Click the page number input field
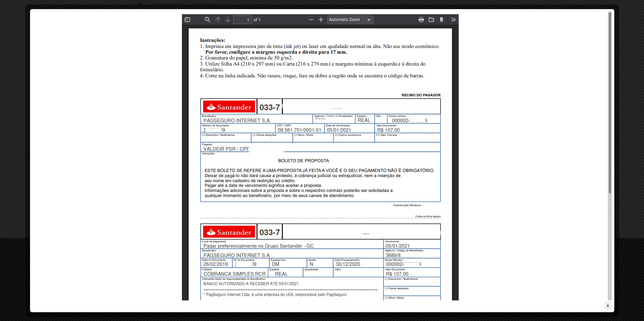 click(x=242, y=20)
